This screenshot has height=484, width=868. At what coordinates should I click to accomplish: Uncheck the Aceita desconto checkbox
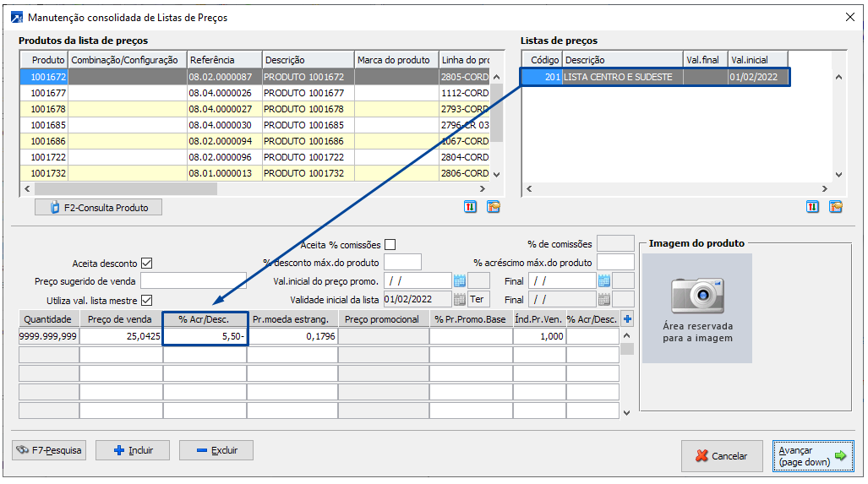(x=147, y=264)
